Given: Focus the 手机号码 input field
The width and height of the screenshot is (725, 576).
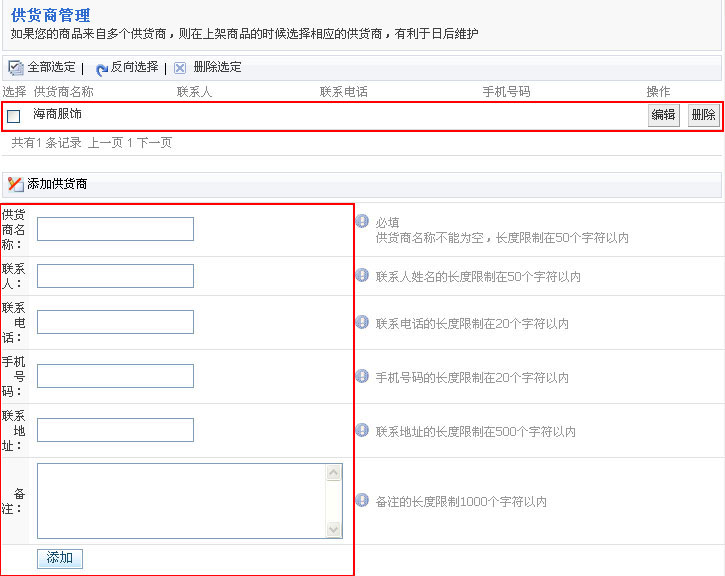Looking at the screenshot, I should click(115, 376).
